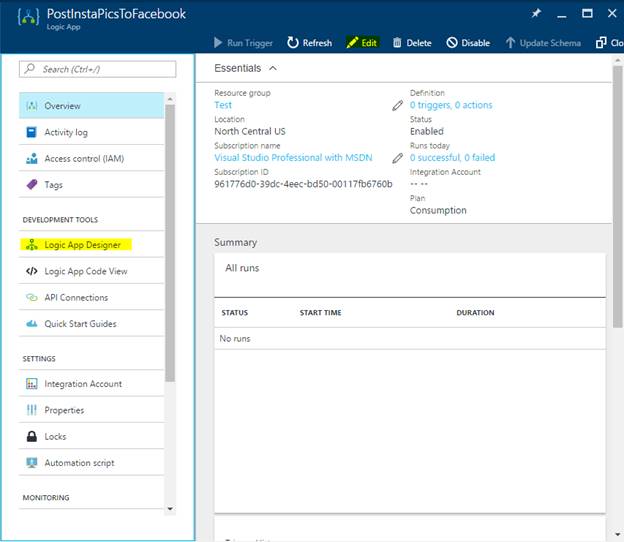Image resolution: width=624 pixels, height=542 pixels.
Task: Click the Disable circle-slash icon
Action: point(452,43)
